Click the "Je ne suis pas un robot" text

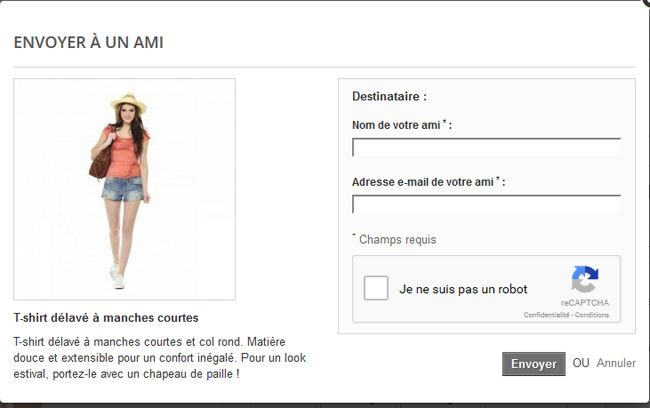[463, 289]
